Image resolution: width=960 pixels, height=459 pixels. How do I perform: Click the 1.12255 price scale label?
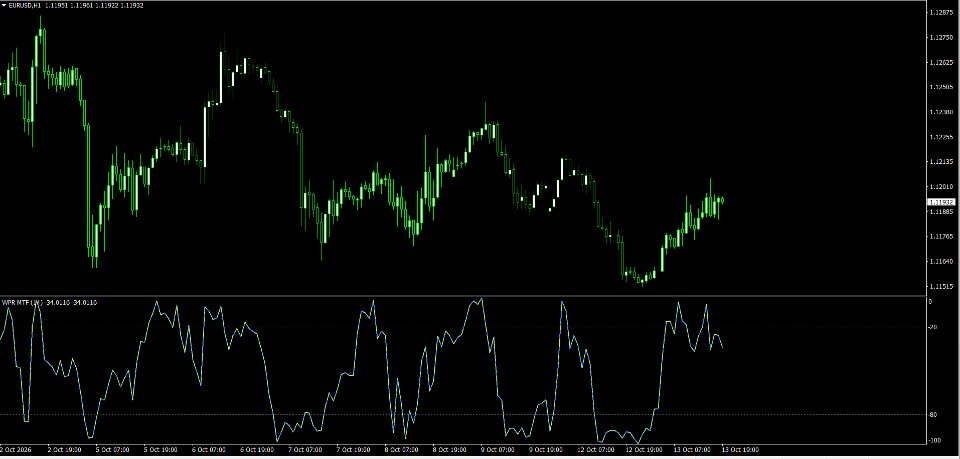[x=941, y=137]
